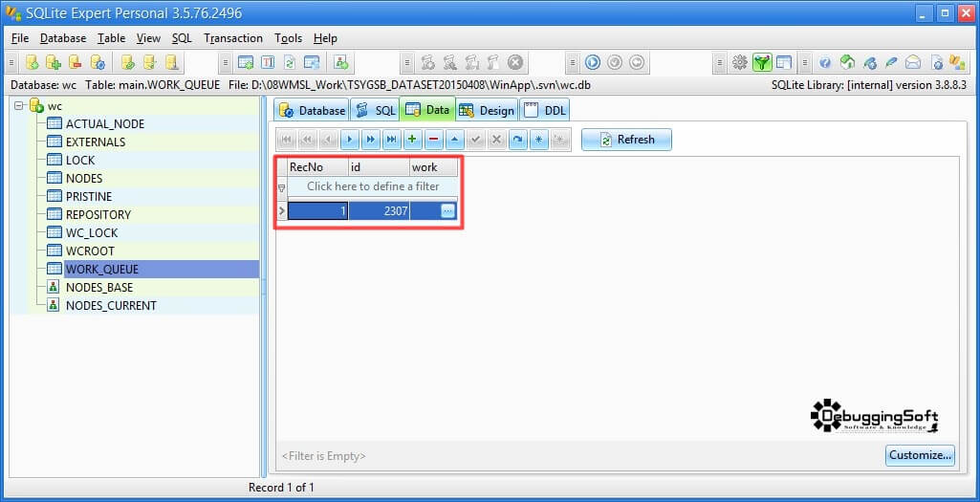Select the ACTUAL_NODE table
This screenshot has height=502, width=980.
(104, 123)
